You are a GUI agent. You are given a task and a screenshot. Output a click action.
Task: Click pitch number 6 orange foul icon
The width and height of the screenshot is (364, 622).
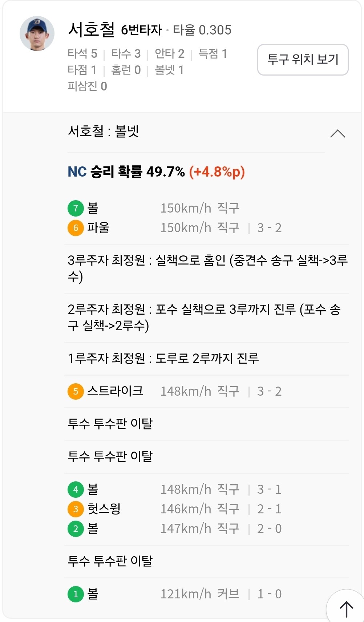click(76, 228)
